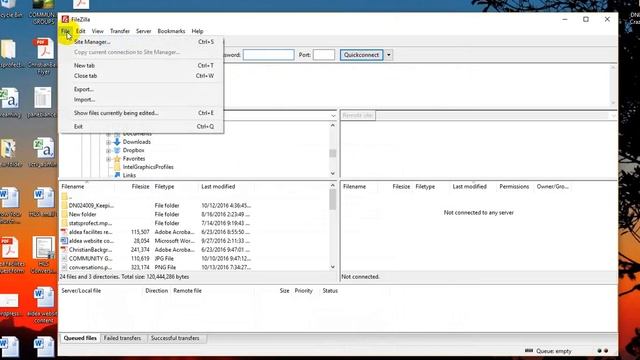
Task: Focus the Port input field
Action: [x=324, y=55]
